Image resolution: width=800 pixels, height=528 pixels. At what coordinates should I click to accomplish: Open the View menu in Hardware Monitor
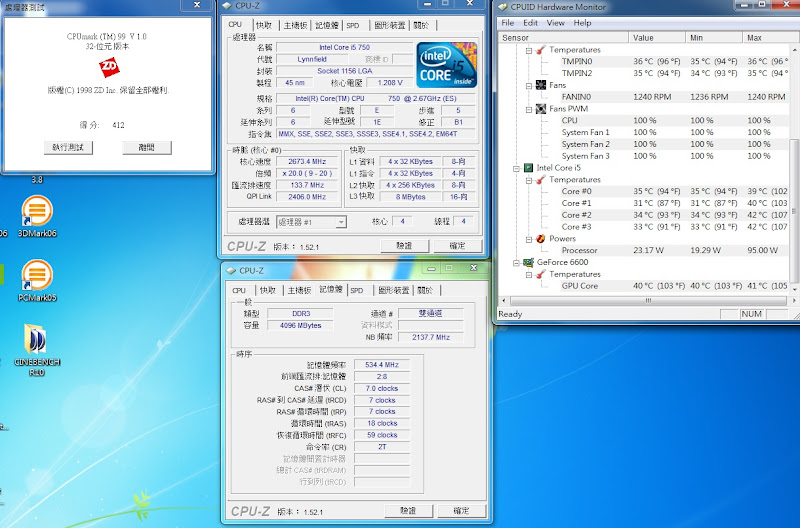click(555, 23)
